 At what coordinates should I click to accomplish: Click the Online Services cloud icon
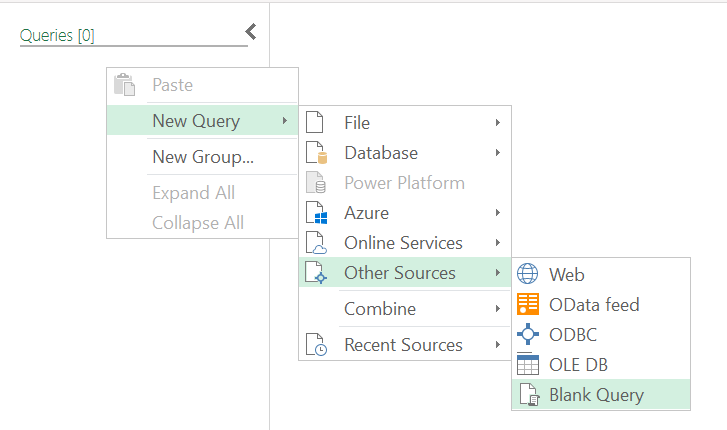tap(316, 243)
